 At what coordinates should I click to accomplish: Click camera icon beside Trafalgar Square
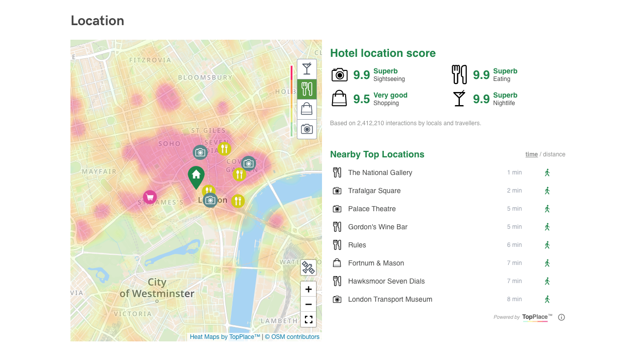point(337,191)
